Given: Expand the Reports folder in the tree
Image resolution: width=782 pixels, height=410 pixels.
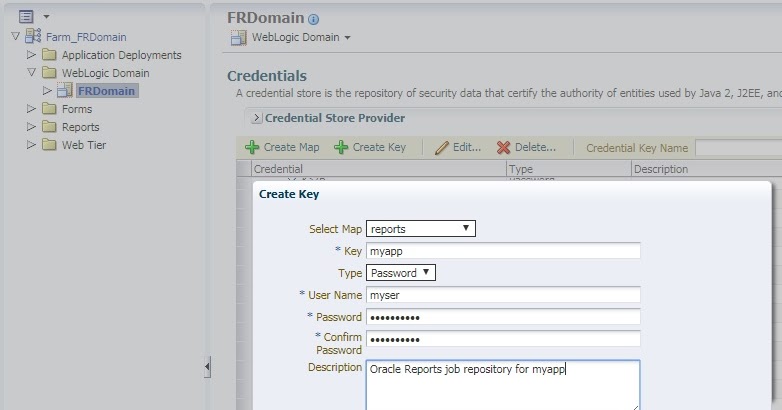Looking at the screenshot, I should (31, 127).
